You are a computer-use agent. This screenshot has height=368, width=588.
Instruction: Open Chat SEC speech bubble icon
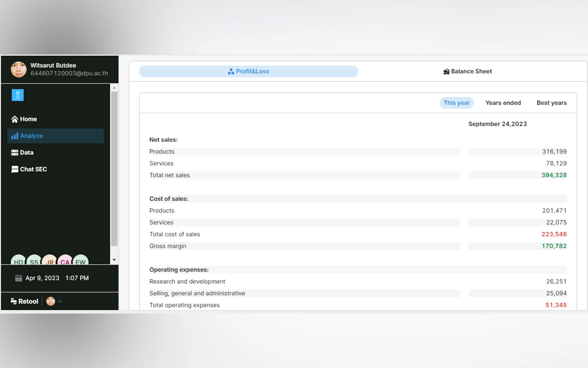15,169
